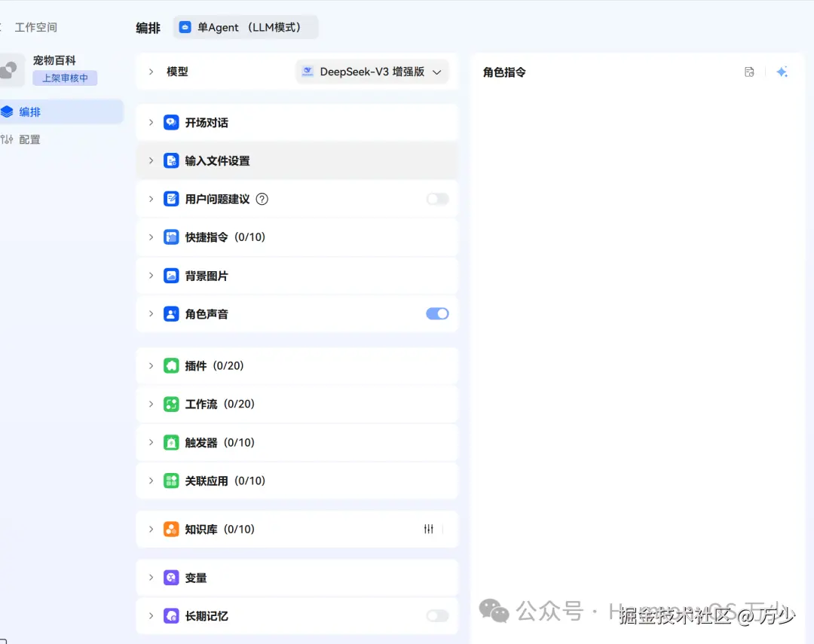This screenshot has height=644, width=814.
Task: Click the 输入文件设置 file icon
Action: coord(171,161)
